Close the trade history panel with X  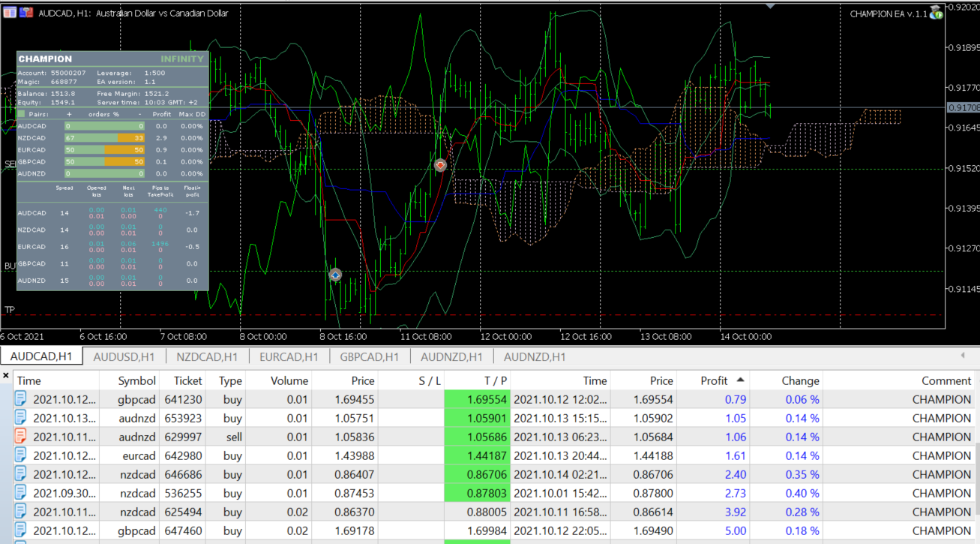pyautogui.click(x=6, y=375)
